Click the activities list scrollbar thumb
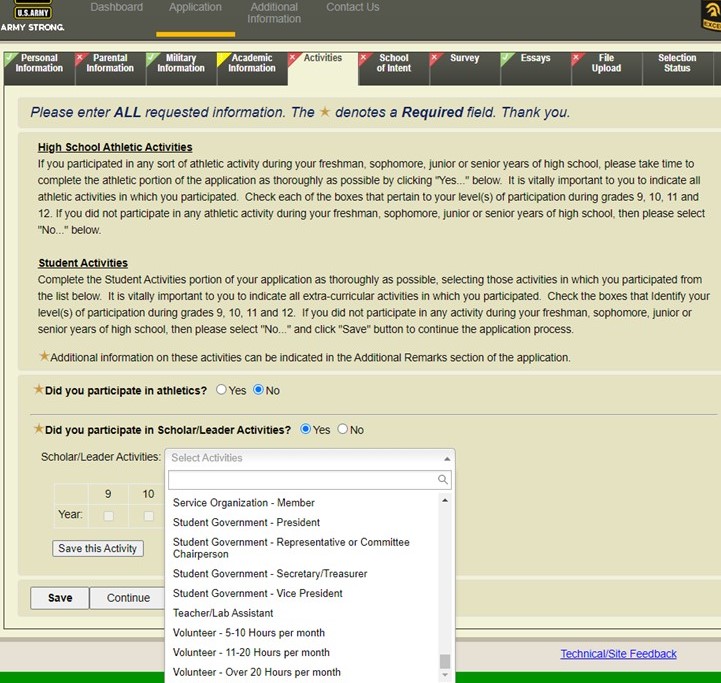The width and height of the screenshot is (721, 683). click(445, 661)
